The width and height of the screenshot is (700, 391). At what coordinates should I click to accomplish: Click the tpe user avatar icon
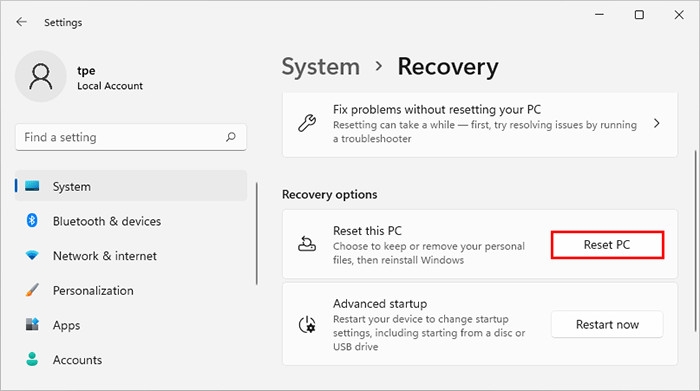click(41, 76)
